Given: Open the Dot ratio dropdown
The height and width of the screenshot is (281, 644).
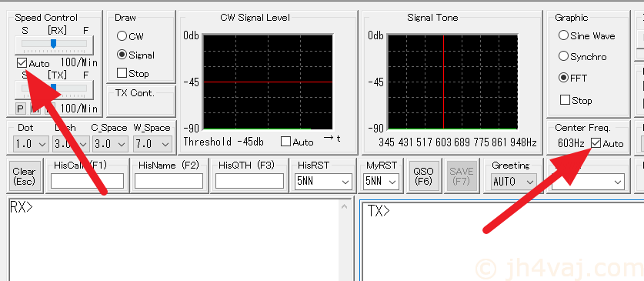Looking at the screenshot, I should [31, 144].
